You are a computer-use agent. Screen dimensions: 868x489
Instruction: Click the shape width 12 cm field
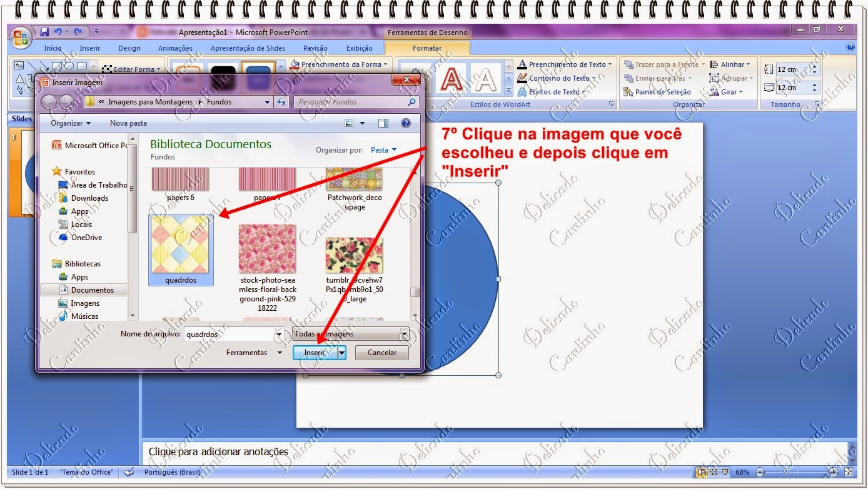(x=793, y=88)
